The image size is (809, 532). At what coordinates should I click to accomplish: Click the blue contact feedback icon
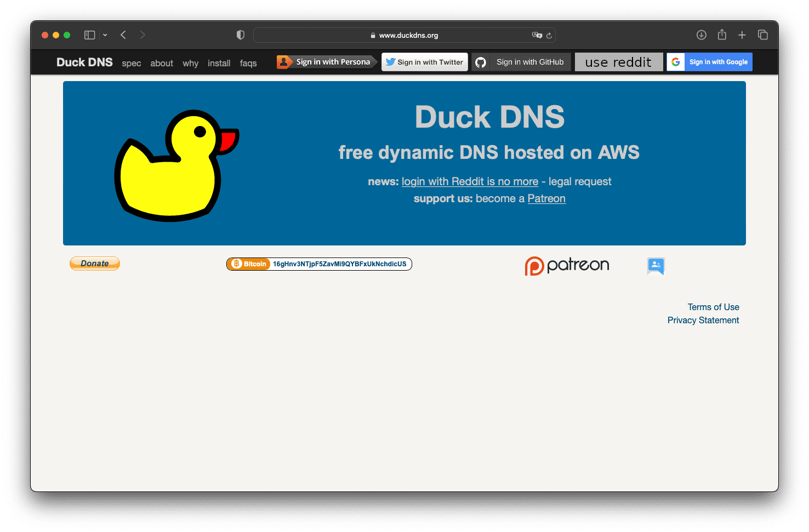(656, 266)
